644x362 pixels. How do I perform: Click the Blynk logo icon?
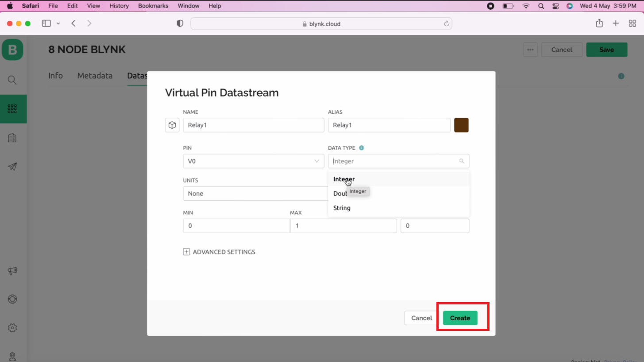pos(12,50)
